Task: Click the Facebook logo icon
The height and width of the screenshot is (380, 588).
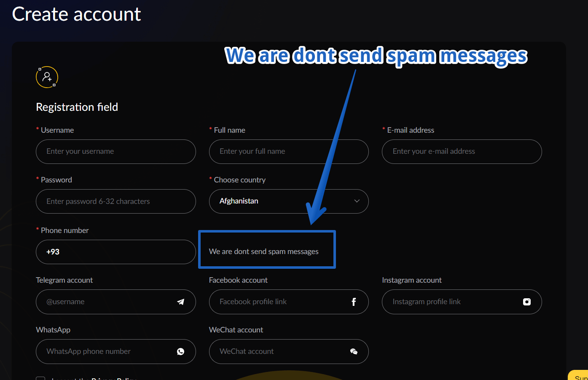Action: coord(354,302)
